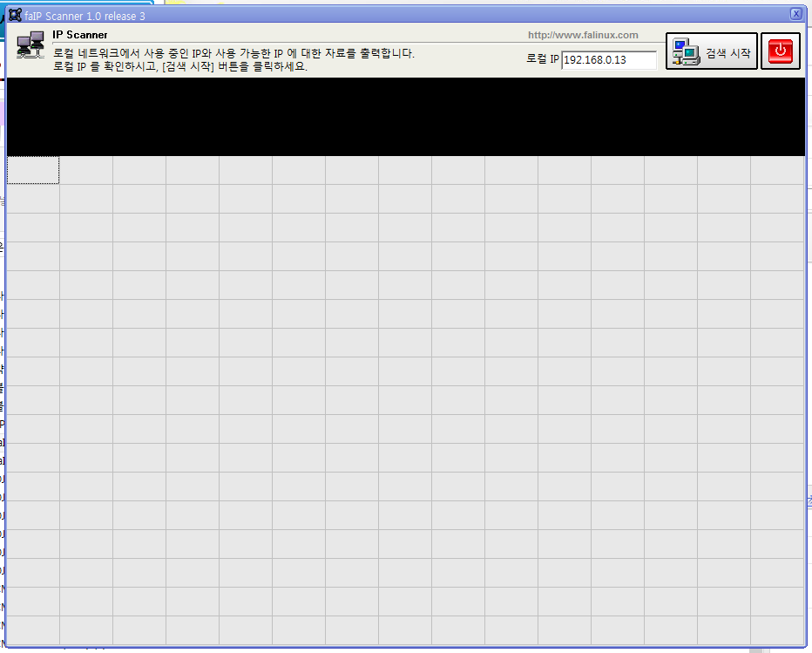Viewport: 812px width, 653px height.
Task: Open the http://www.falinux.com link
Action: point(582,34)
